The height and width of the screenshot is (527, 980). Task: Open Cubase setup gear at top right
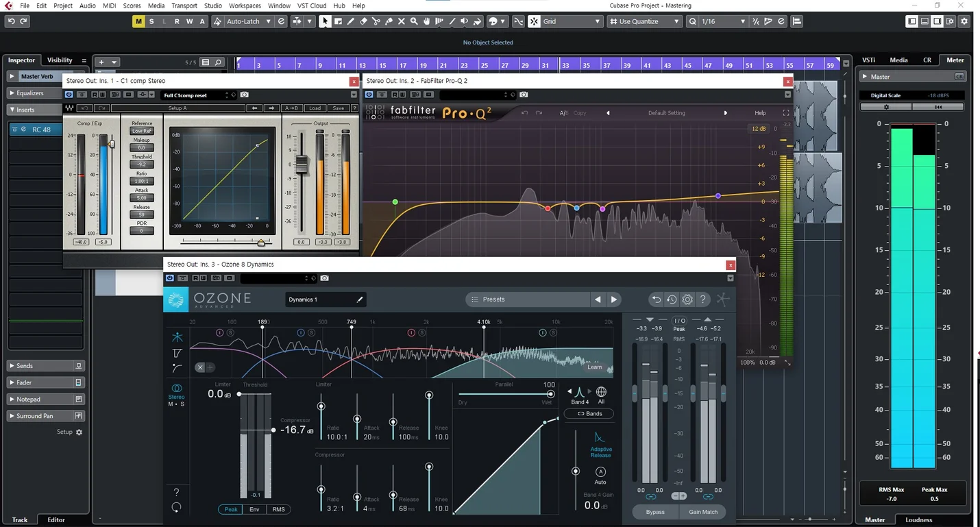[x=964, y=21]
